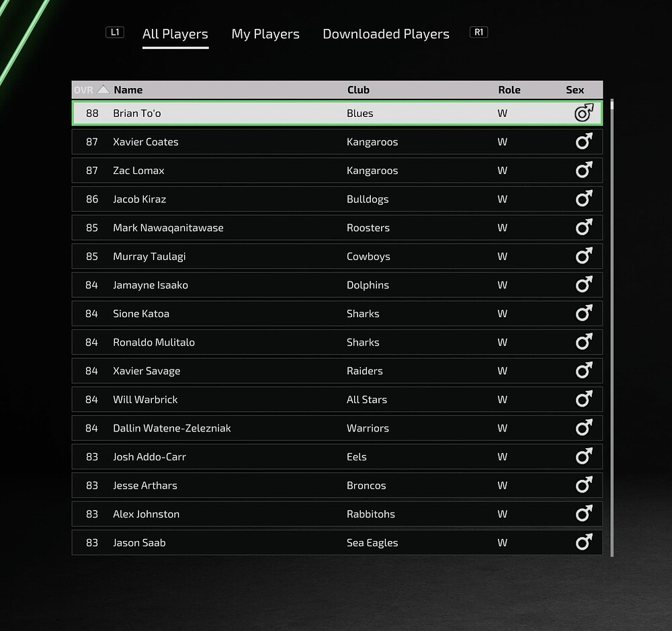672x631 pixels.
Task: Click the R1 bumper icon
Action: click(x=478, y=32)
